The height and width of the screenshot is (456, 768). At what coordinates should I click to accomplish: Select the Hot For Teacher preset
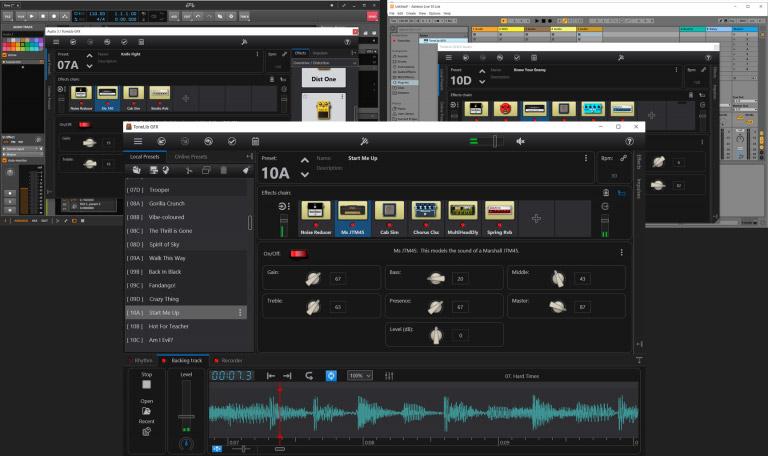point(168,327)
